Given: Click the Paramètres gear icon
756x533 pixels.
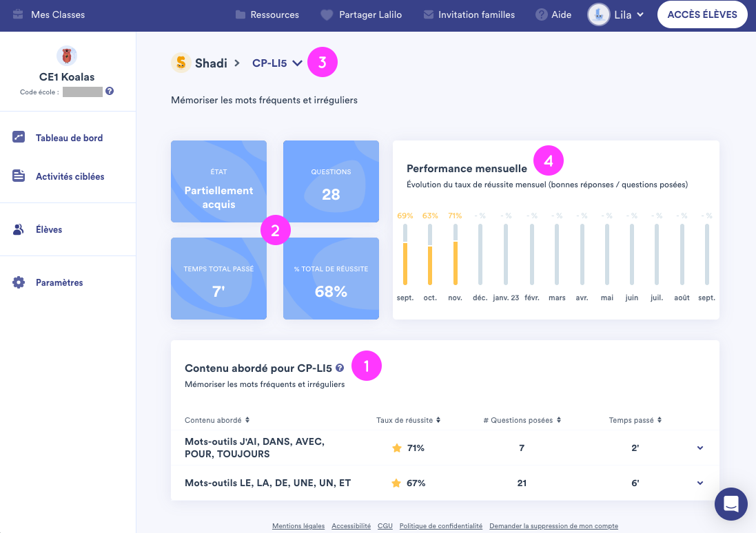Looking at the screenshot, I should click(x=18, y=282).
